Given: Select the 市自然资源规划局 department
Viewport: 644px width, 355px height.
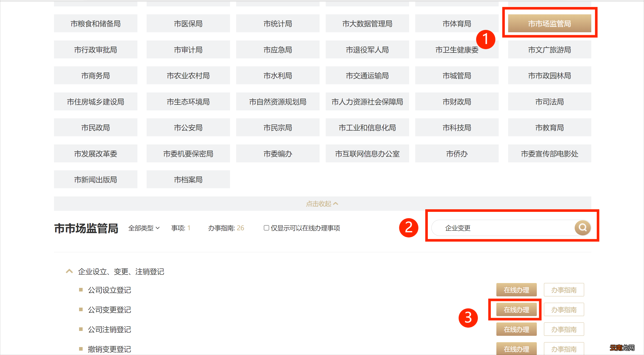Looking at the screenshot, I should click(278, 101).
